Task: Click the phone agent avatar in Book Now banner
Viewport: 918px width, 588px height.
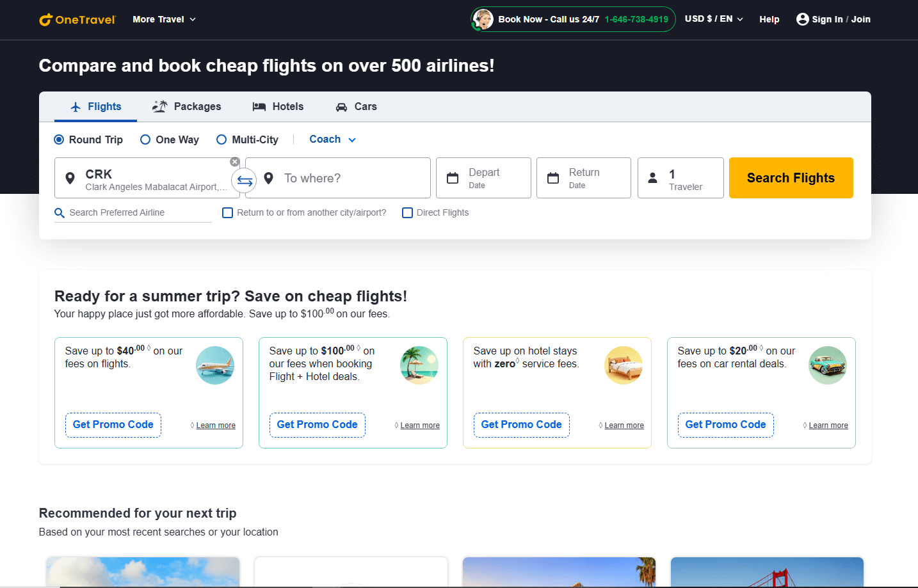Action: coord(483,19)
